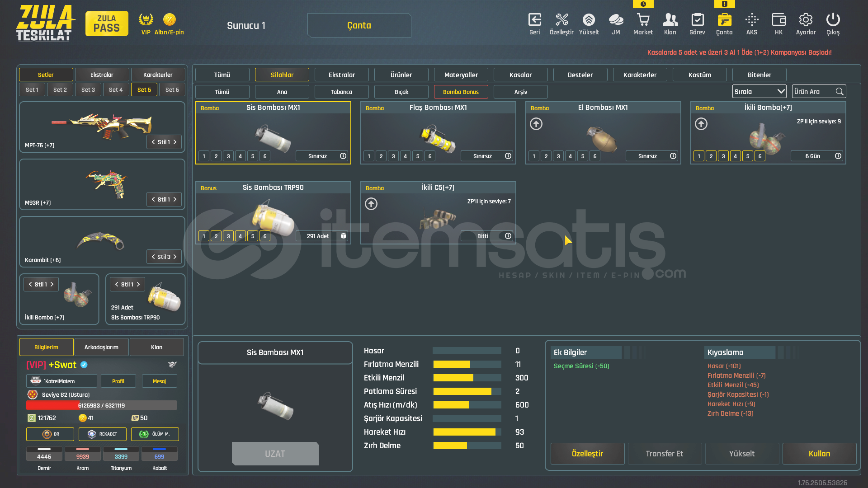Screen dimensions: 868x488
Task: Click the Transfer Et button
Action: (x=665, y=454)
